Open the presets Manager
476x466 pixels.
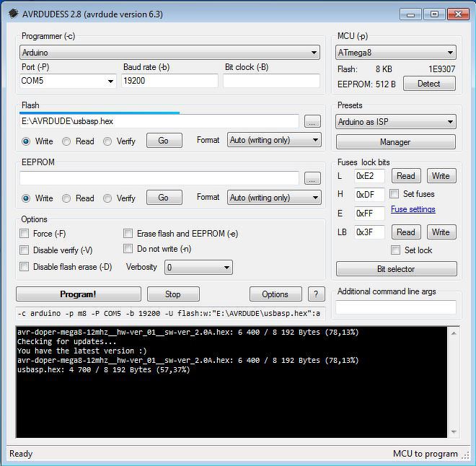395,142
